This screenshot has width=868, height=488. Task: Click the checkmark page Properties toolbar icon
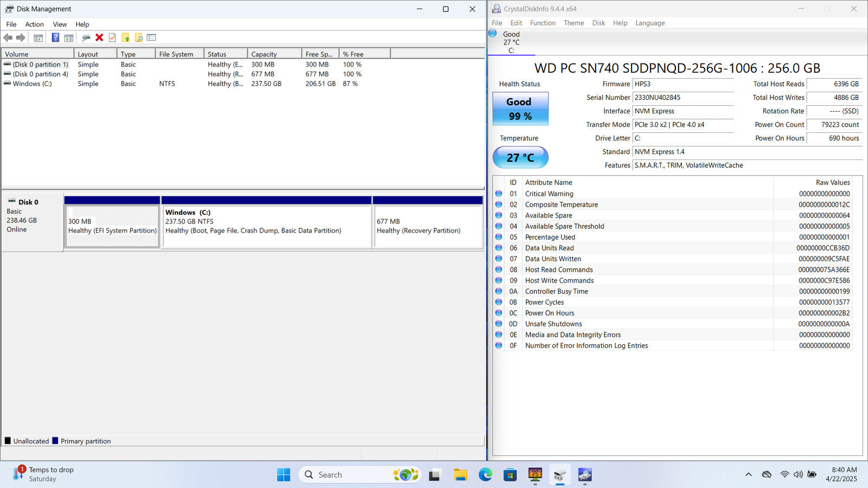(112, 37)
